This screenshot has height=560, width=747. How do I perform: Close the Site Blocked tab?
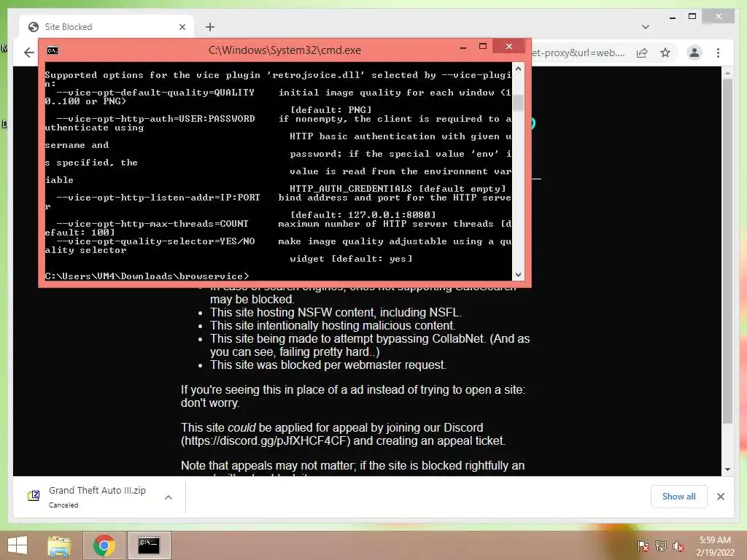182,27
